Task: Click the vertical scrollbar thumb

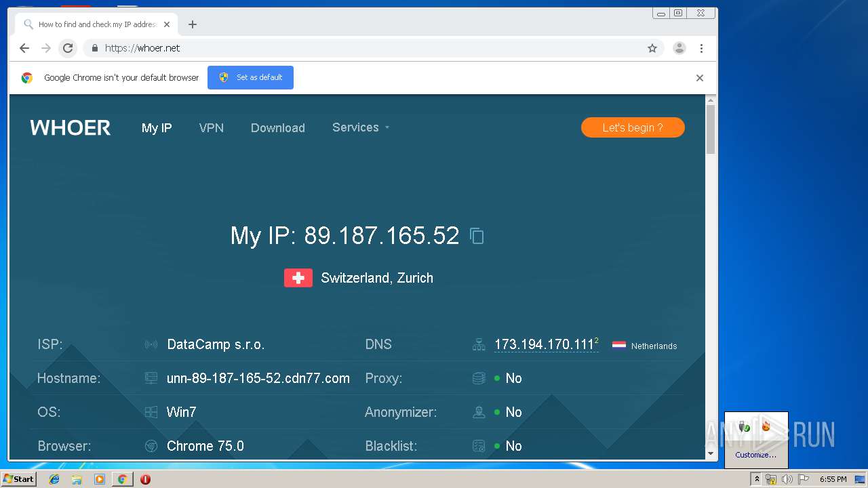Action: point(711,130)
